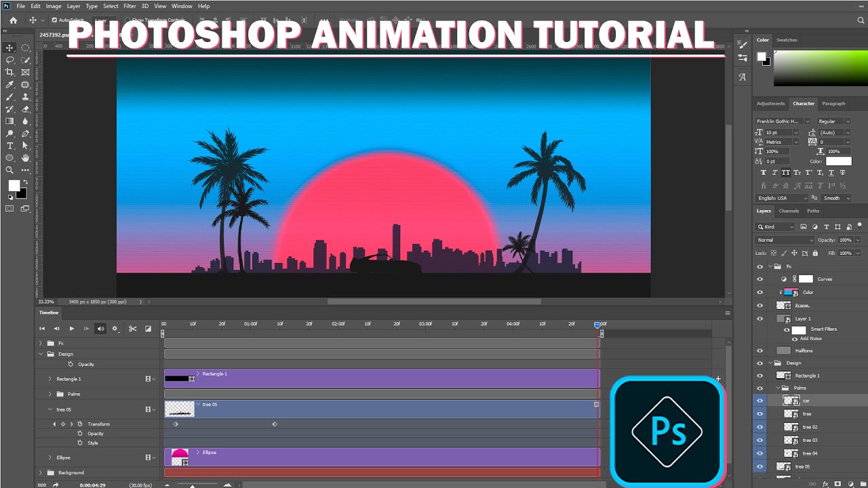Screen dimensions: 868x488
Task: Split the clip with scissors icon
Action: [133, 329]
